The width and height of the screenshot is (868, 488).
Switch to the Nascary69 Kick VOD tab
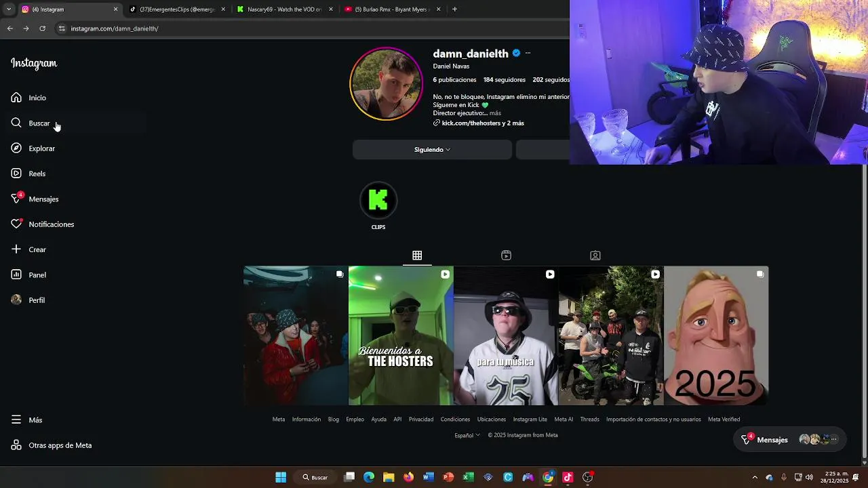(x=285, y=9)
